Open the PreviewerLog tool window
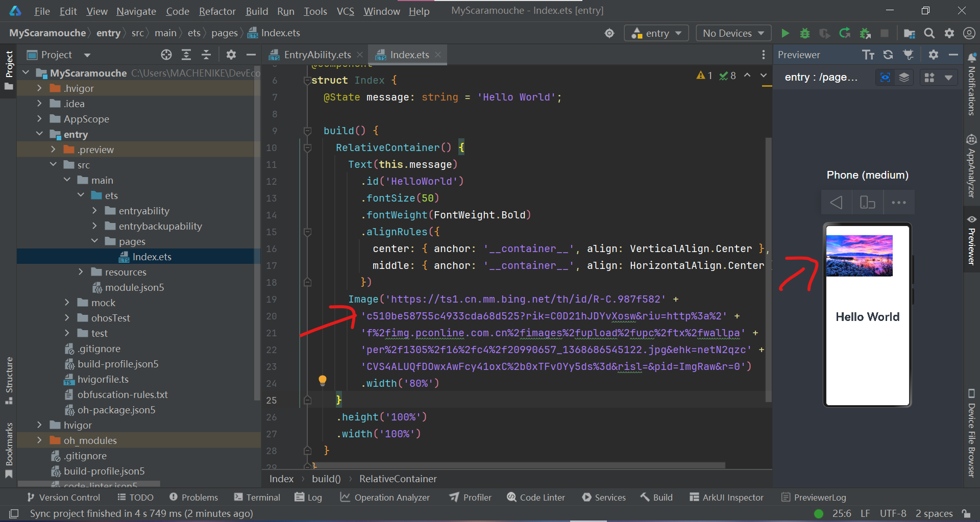 pos(814,498)
